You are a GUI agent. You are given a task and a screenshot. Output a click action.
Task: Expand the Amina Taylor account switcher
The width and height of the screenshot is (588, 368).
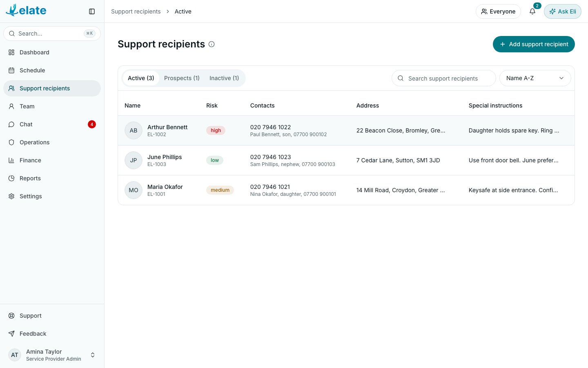pos(52,355)
